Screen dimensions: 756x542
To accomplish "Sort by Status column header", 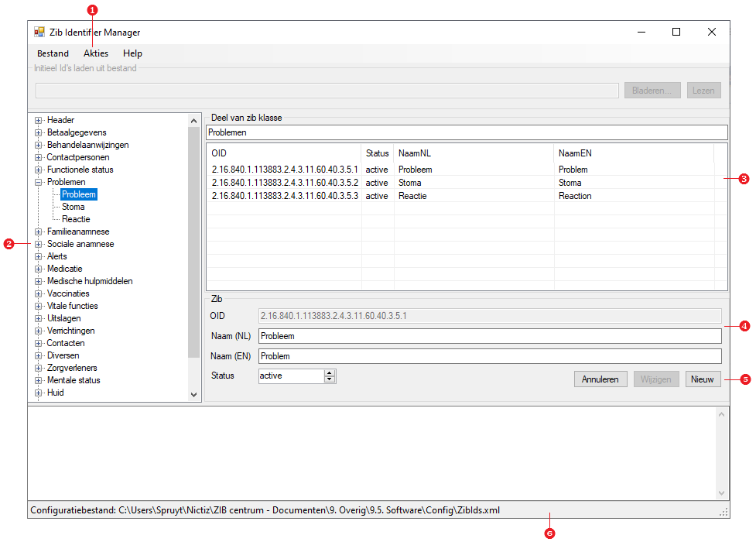I will (378, 153).
